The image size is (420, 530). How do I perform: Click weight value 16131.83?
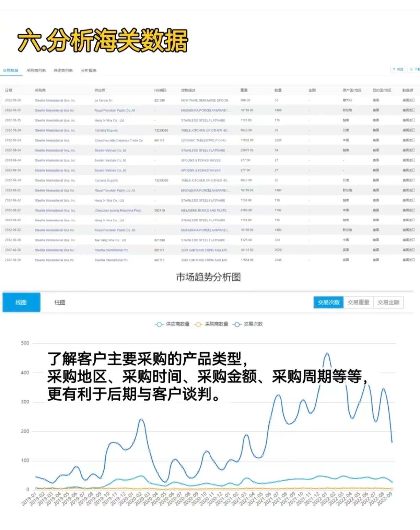[247, 250]
